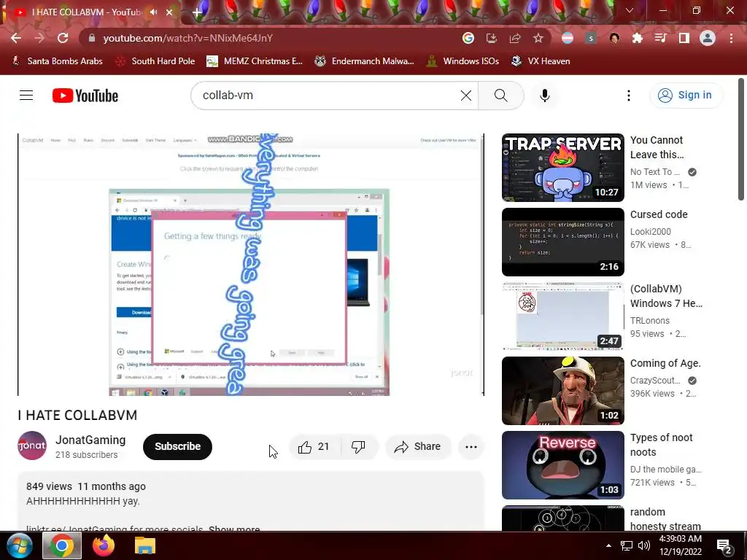Open the Endermanch Malware bookmark
The height and width of the screenshot is (560, 747).
(x=365, y=61)
